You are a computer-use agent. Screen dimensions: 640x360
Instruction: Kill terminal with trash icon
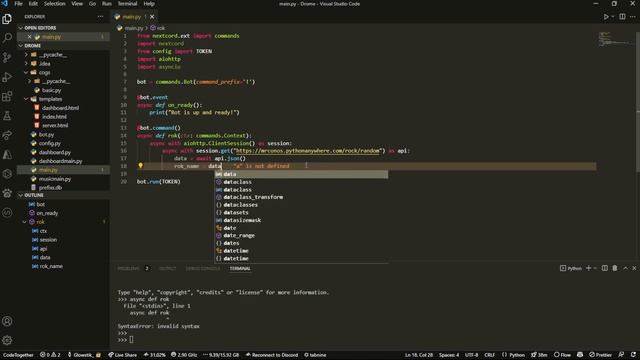615,268
